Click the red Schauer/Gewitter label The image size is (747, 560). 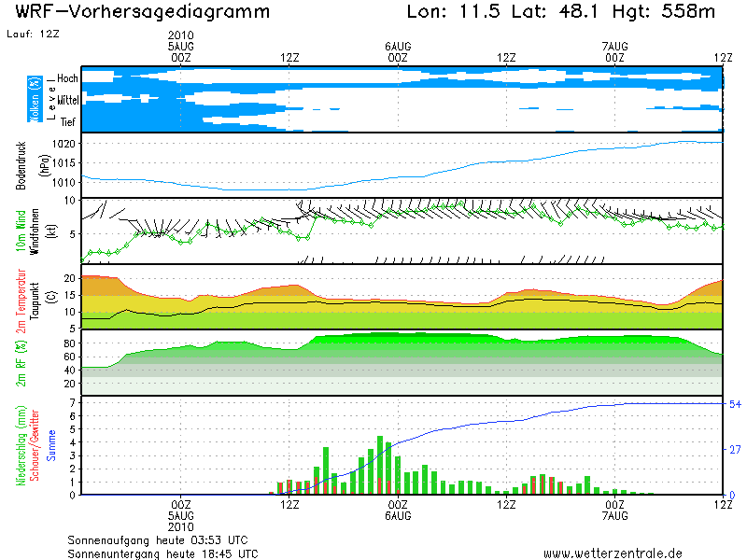coord(35,444)
